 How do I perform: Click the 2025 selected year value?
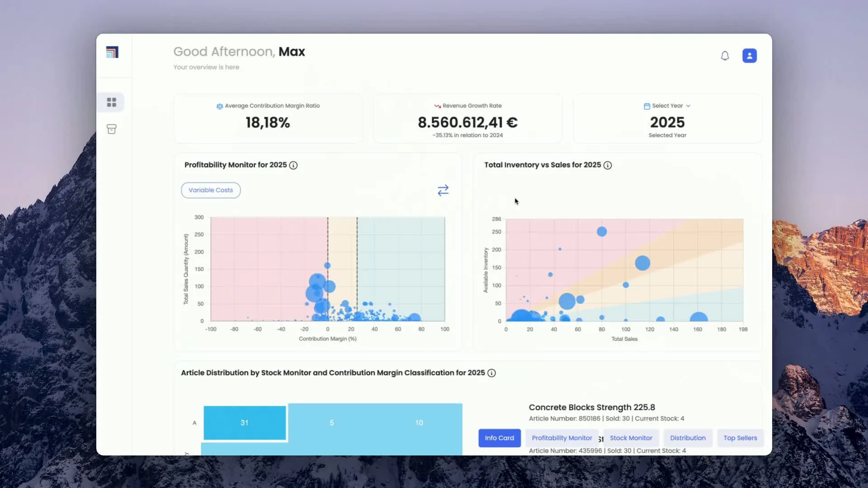point(667,122)
